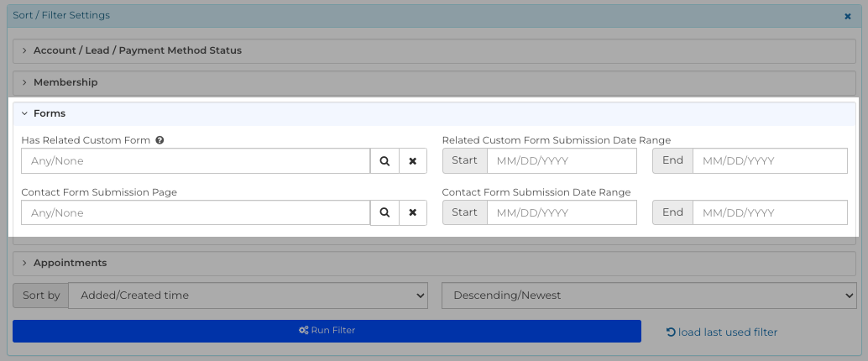868x361 pixels.
Task: Expand the Membership section
Action: [x=435, y=82]
